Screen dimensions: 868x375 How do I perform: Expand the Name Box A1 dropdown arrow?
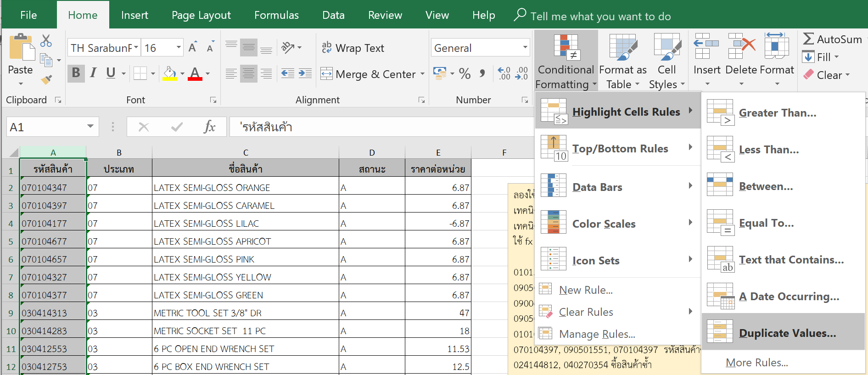(x=90, y=127)
